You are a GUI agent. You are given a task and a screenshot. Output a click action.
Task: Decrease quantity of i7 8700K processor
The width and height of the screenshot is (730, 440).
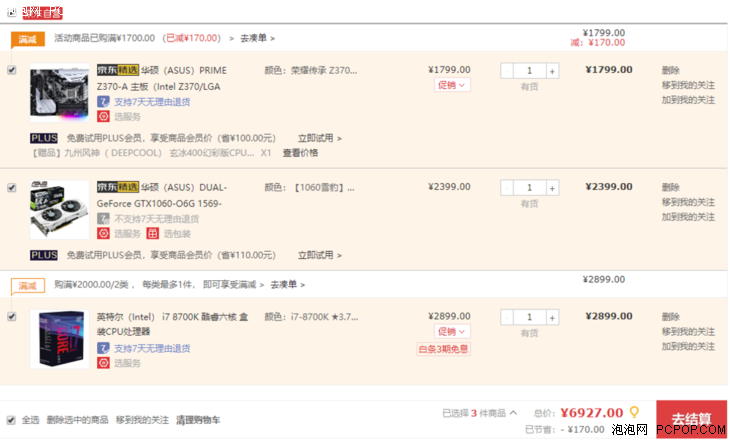507,318
